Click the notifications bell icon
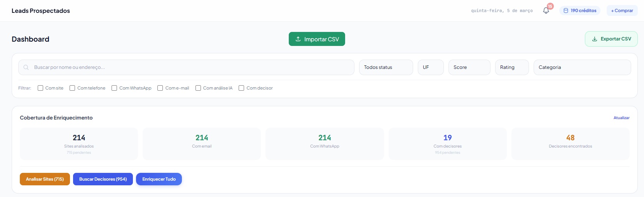Screen dimensions: 644x197 546,11
